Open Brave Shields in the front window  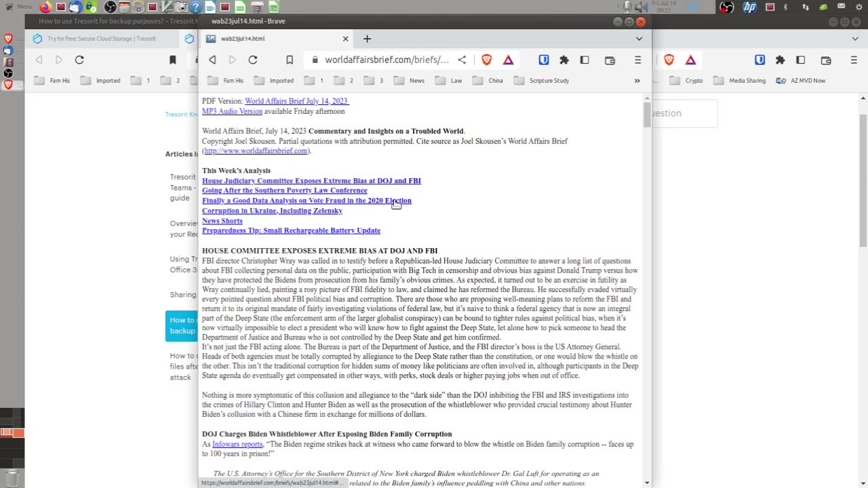[x=486, y=60]
